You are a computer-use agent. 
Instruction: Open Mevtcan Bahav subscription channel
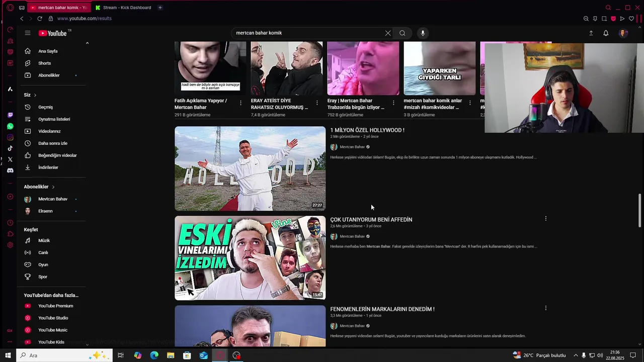click(52, 199)
